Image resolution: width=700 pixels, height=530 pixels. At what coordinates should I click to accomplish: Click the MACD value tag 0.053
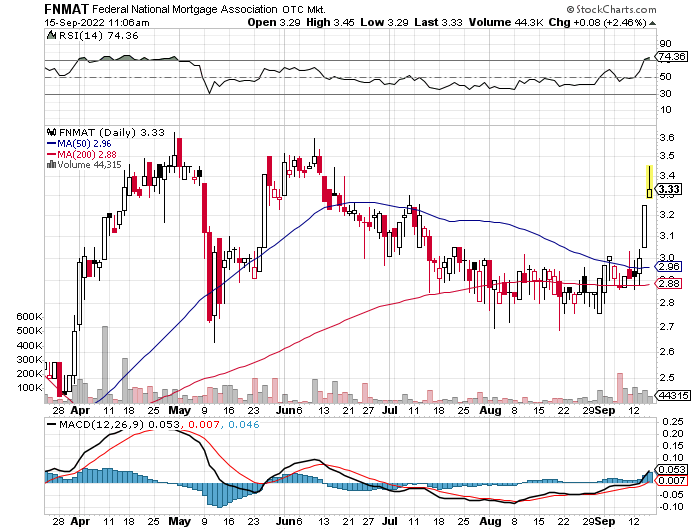[670, 469]
